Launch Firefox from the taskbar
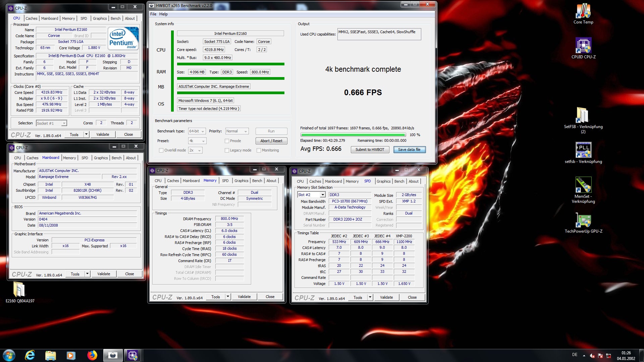 (x=92, y=355)
